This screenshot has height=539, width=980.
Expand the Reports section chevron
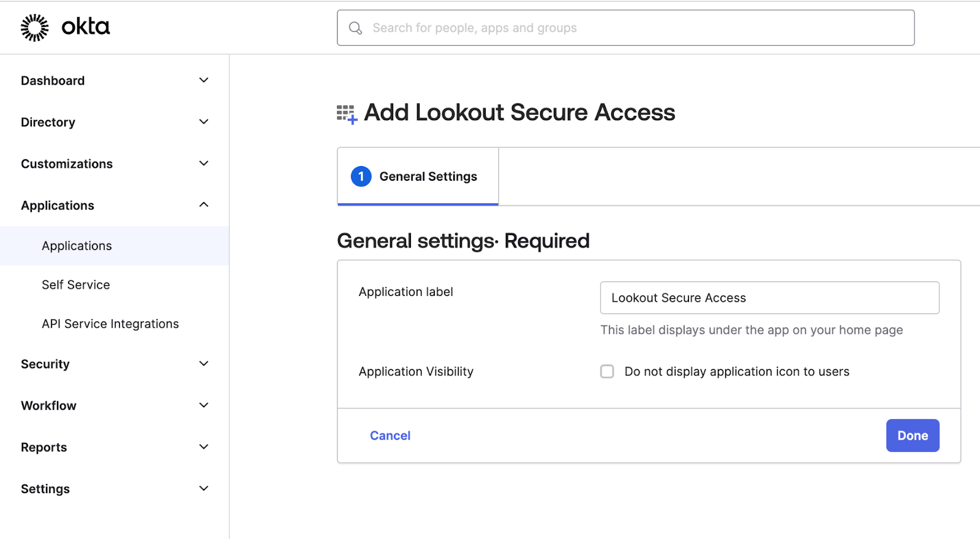(204, 447)
